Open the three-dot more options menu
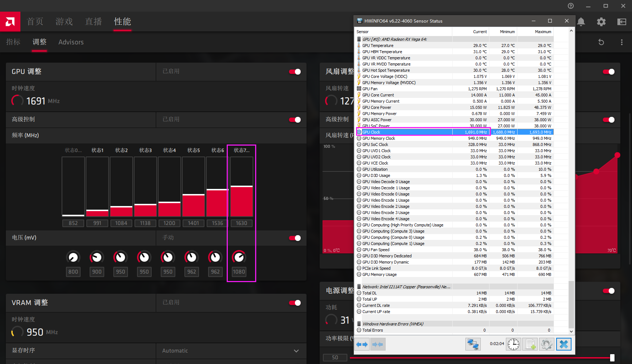This screenshot has height=364, width=632. (x=621, y=42)
